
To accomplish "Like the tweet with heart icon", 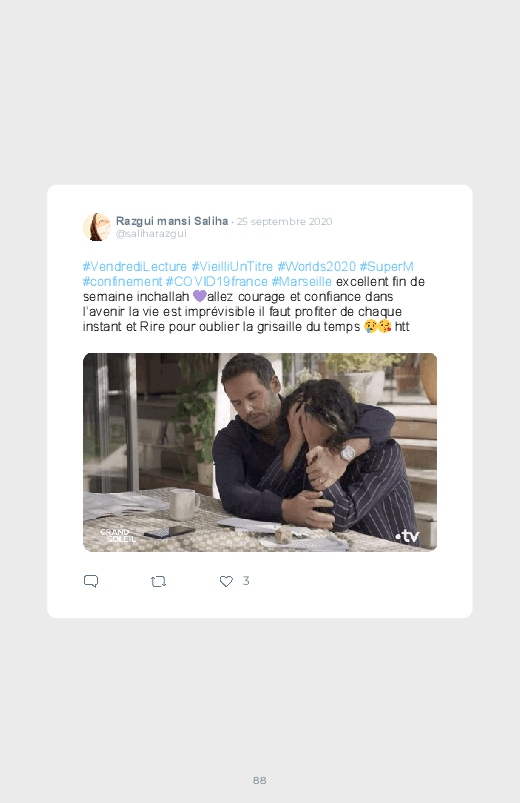I will [226, 581].
